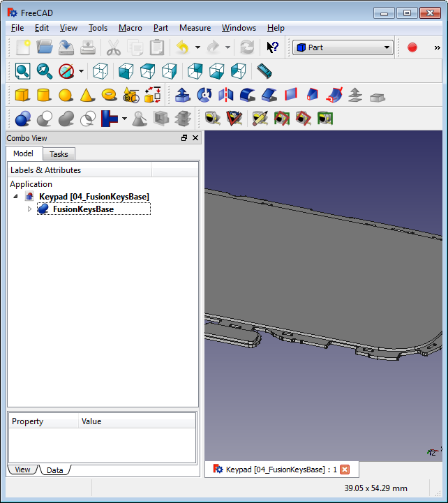Select FusionKeysBase in the model tree
The width and height of the screenshot is (448, 503).
coord(83,209)
